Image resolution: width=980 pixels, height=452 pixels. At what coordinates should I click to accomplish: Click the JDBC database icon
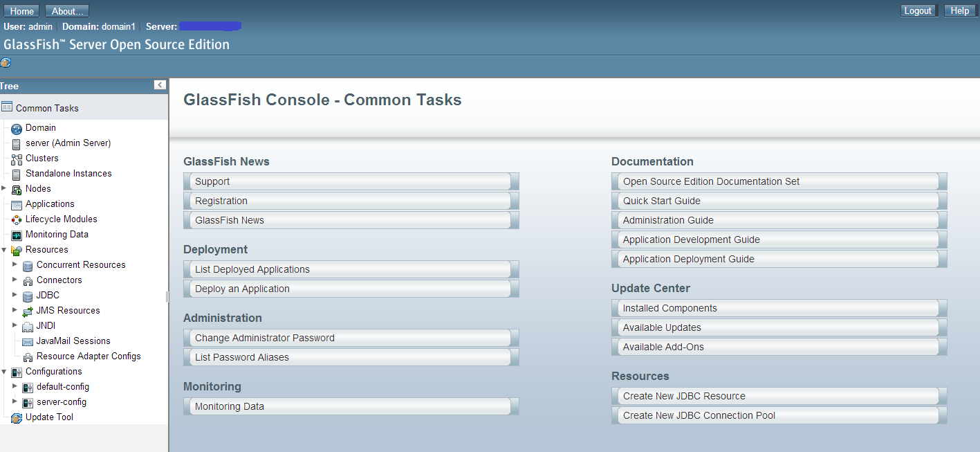tap(28, 296)
